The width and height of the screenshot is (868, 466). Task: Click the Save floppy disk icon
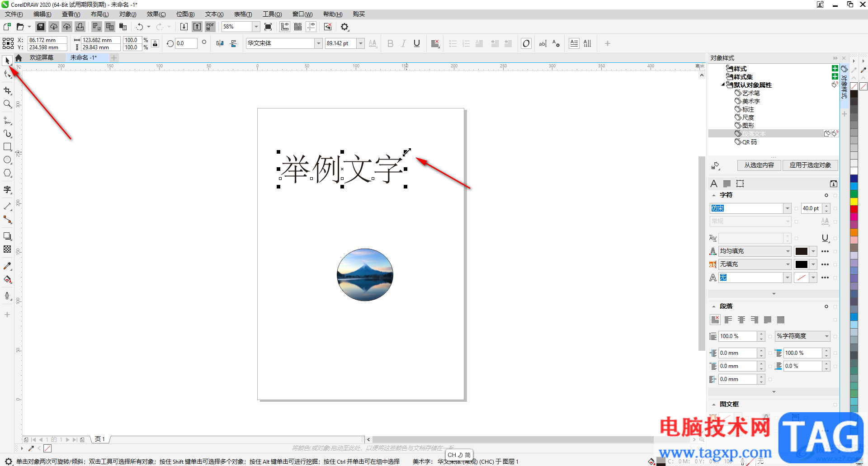41,27
